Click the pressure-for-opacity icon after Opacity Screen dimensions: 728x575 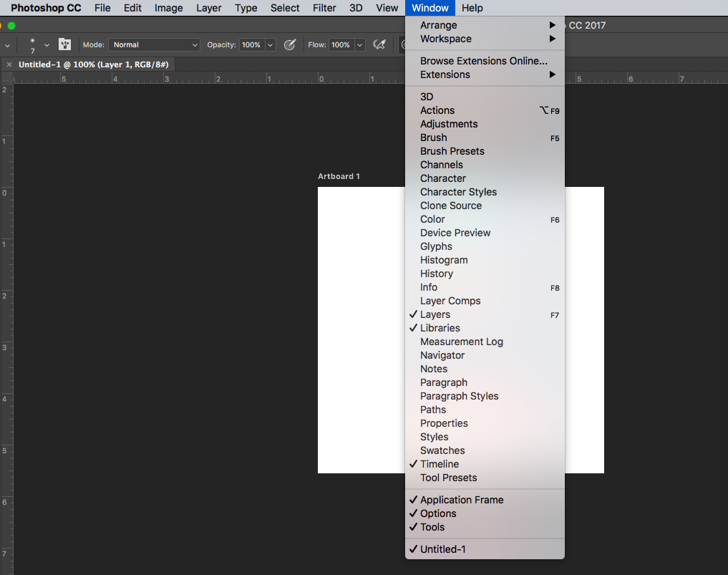point(290,44)
